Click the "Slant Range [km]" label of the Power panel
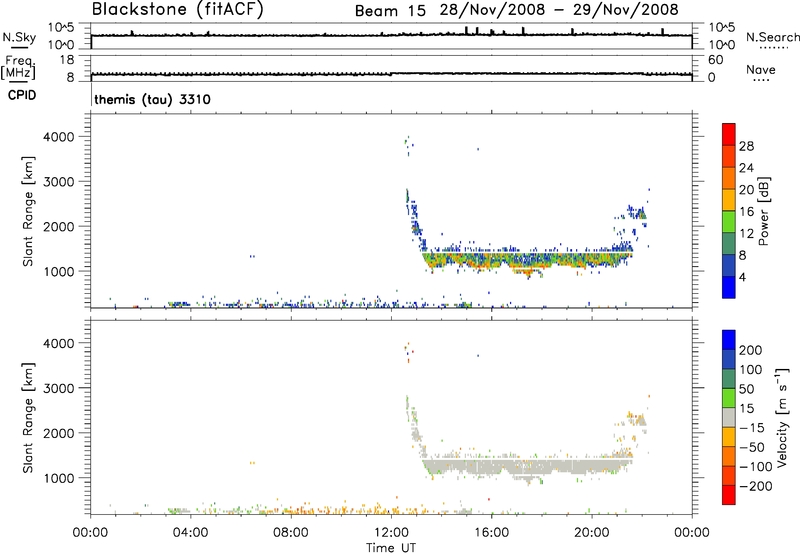The width and height of the screenshot is (800, 554). coord(28,211)
